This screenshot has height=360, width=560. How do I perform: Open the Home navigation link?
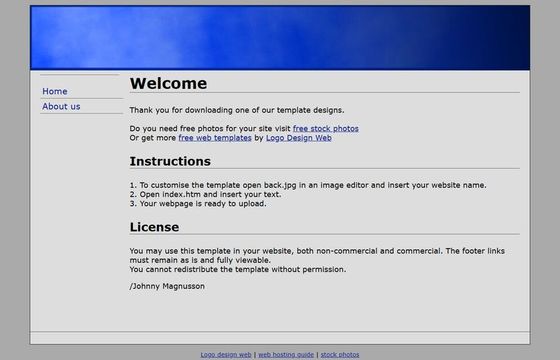55,91
